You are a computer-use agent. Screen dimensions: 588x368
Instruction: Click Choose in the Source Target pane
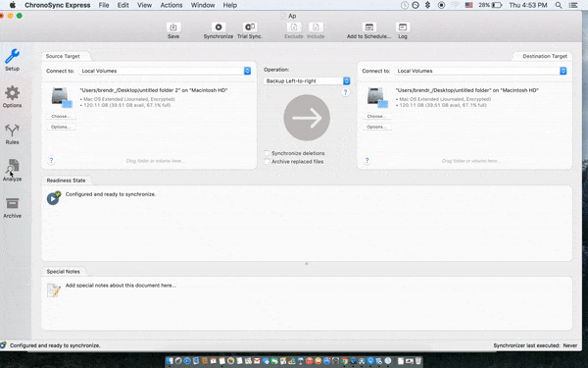pyautogui.click(x=61, y=117)
